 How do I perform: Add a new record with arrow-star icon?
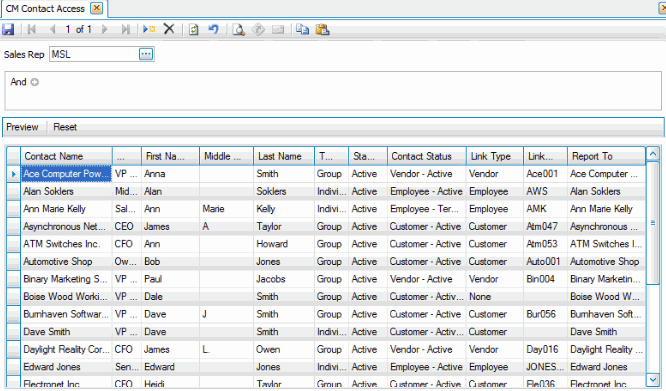(149, 29)
